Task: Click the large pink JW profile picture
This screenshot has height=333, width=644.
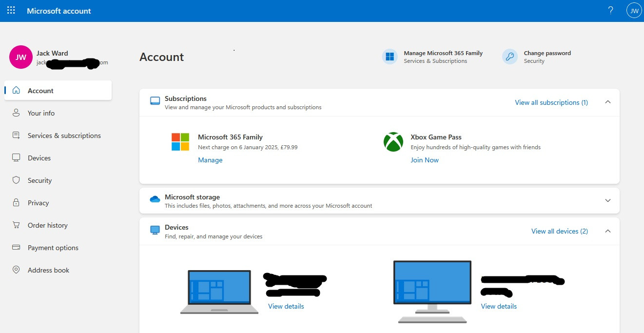Action: pyautogui.click(x=21, y=57)
